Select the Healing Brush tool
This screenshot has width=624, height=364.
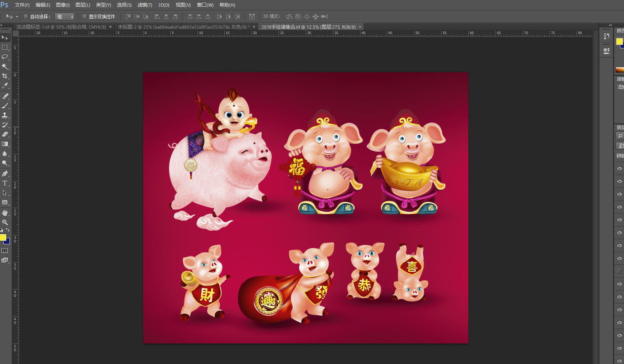5,96
